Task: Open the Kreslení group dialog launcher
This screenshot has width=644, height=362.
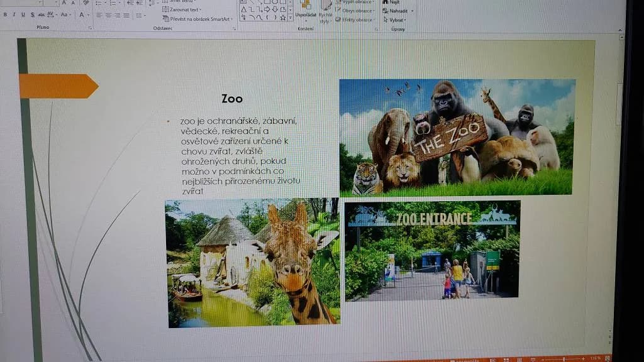Action: coord(375,29)
